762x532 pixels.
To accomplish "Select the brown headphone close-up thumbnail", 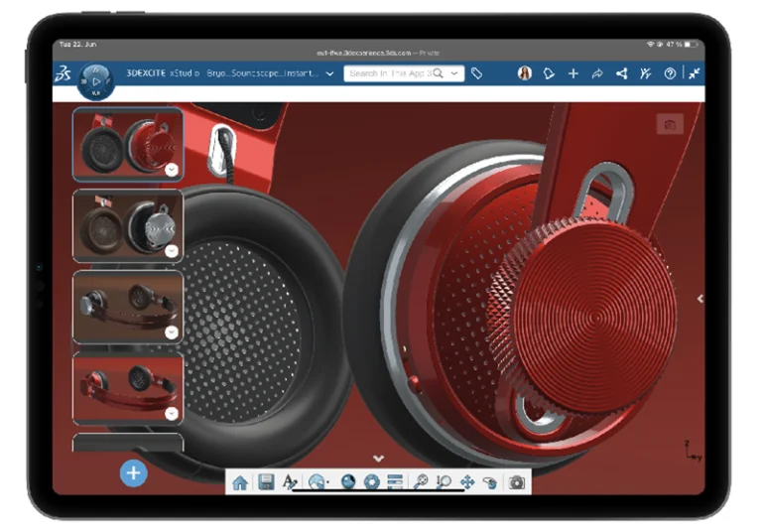I will [x=127, y=225].
